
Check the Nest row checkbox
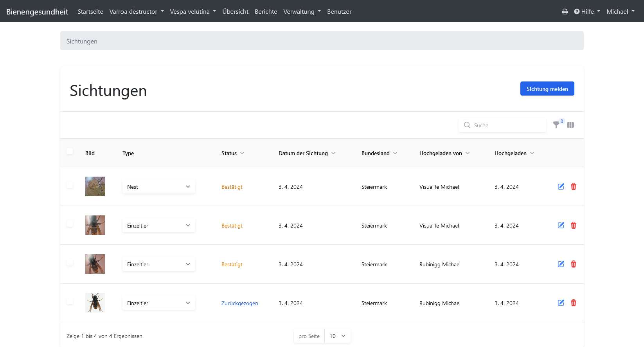pyautogui.click(x=70, y=185)
